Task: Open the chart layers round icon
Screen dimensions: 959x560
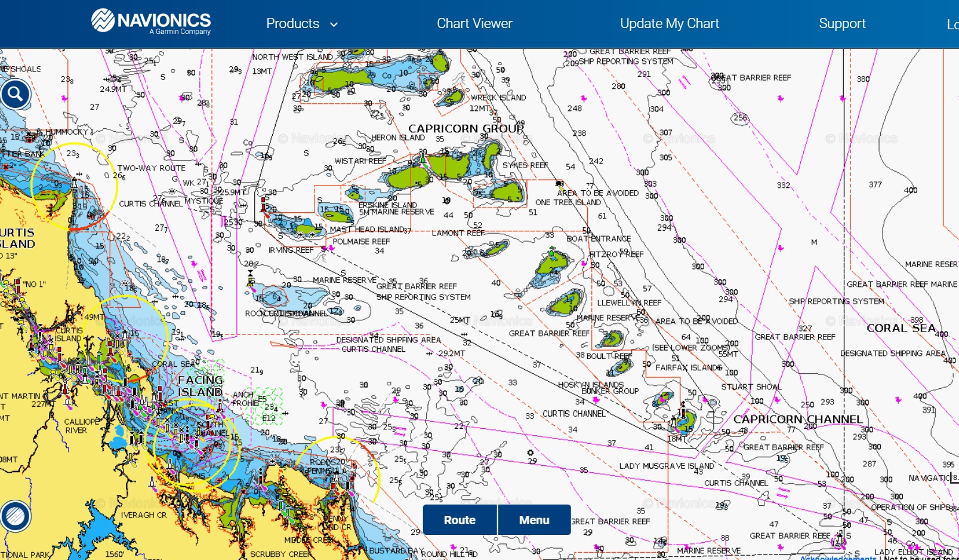Action: point(16,516)
